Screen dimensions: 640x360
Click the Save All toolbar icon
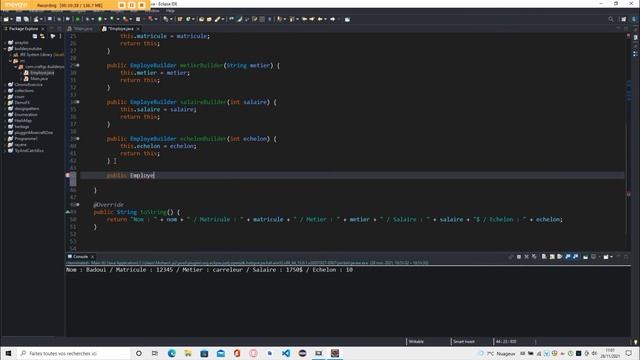[x=26, y=19]
